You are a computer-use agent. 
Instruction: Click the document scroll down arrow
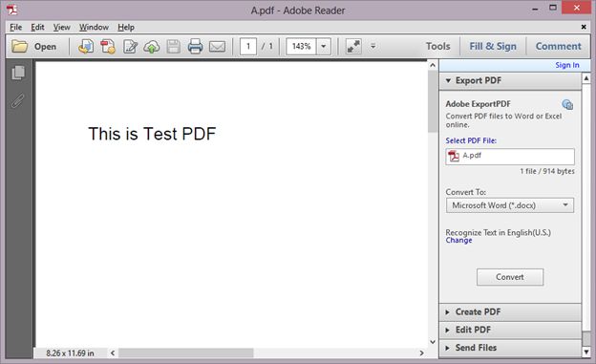433,342
